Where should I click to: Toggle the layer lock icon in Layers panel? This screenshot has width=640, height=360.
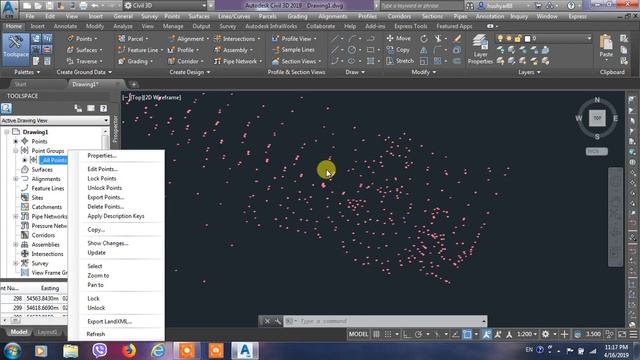[x=518, y=38]
